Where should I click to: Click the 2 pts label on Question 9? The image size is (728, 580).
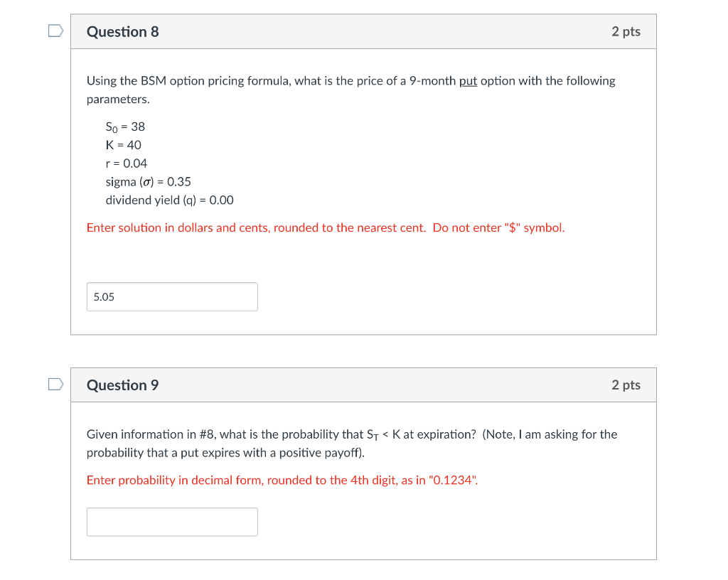point(626,385)
